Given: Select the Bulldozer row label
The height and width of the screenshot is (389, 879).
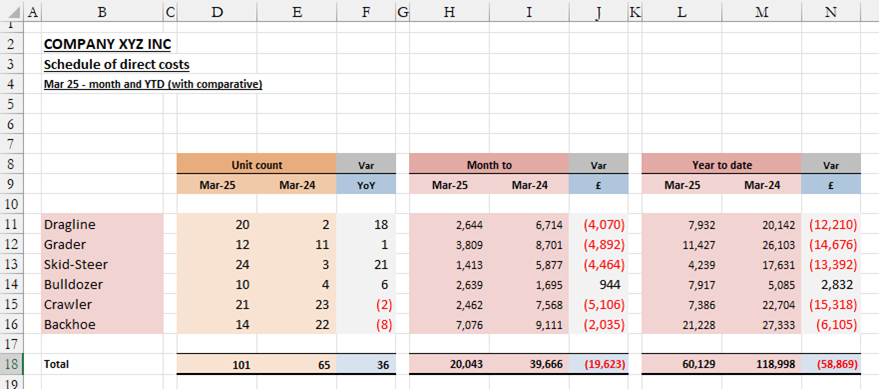Looking at the screenshot, I should 103,284.
